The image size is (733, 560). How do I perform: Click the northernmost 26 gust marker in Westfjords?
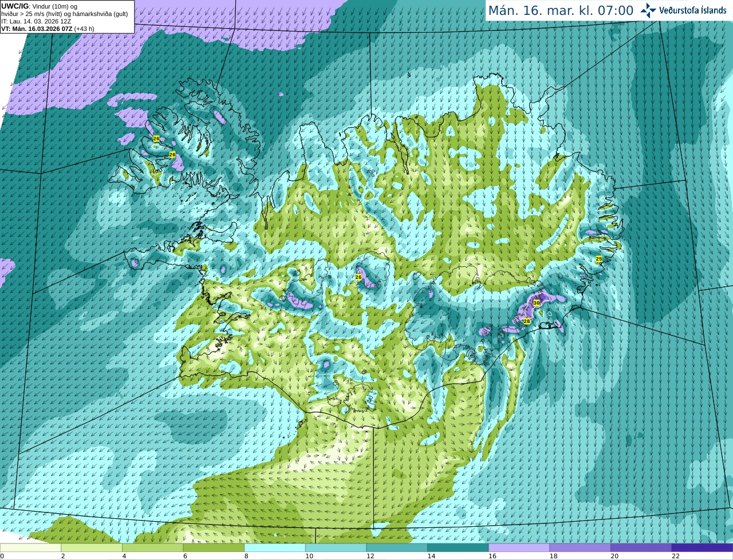click(156, 139)
